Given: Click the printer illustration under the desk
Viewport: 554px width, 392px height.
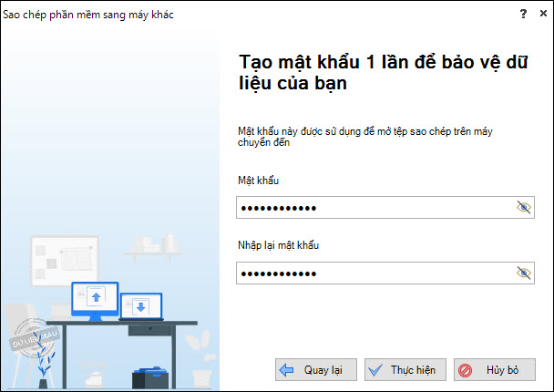Looking at the screenshot, I should pos(150,377).
